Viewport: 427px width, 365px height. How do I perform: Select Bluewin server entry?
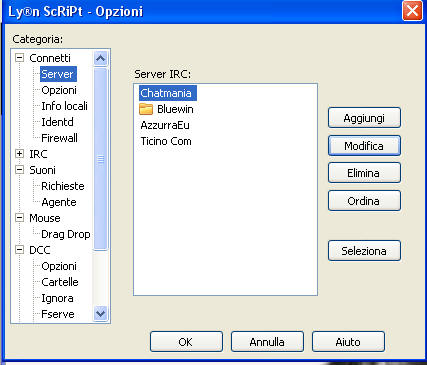tap(175, 109)
